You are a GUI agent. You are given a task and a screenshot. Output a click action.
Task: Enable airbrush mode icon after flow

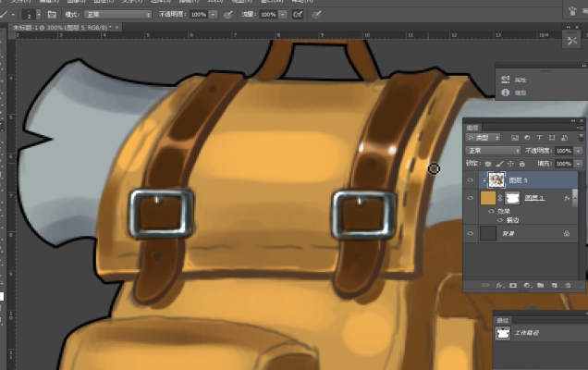click(298, 15)
